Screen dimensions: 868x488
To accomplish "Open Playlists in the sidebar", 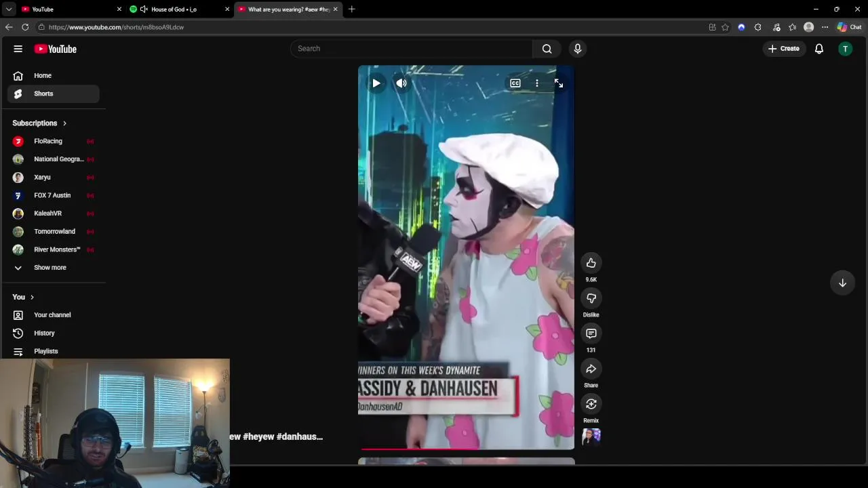I will [x=54, y=351].
